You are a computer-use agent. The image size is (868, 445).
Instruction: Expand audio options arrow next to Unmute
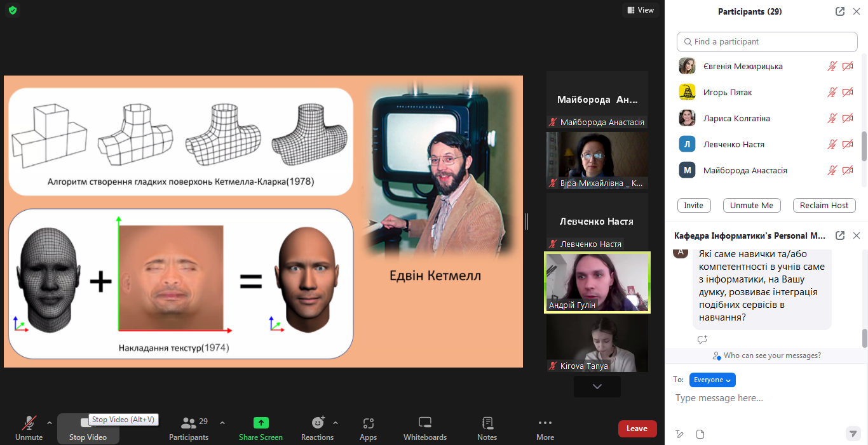click(x=50, y=423)
